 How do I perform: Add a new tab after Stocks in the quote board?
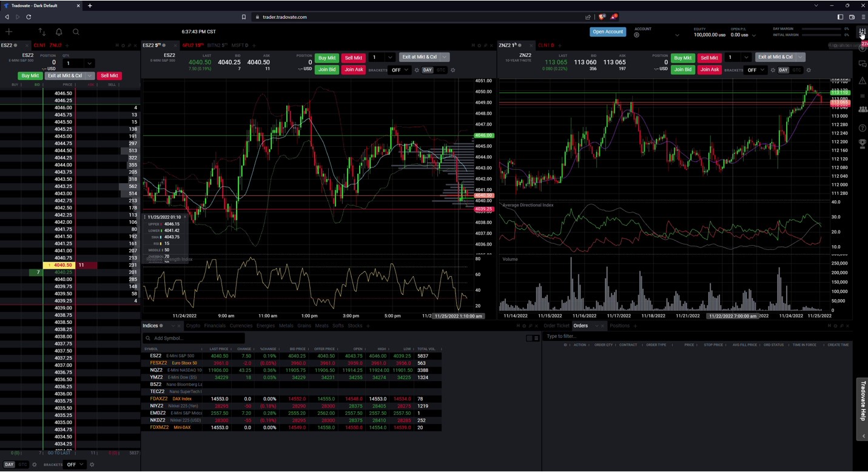(x=369, y=326)
